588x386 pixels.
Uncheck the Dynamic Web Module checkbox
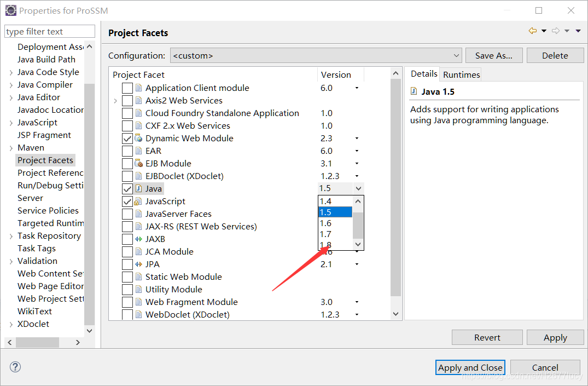[127, 138]
